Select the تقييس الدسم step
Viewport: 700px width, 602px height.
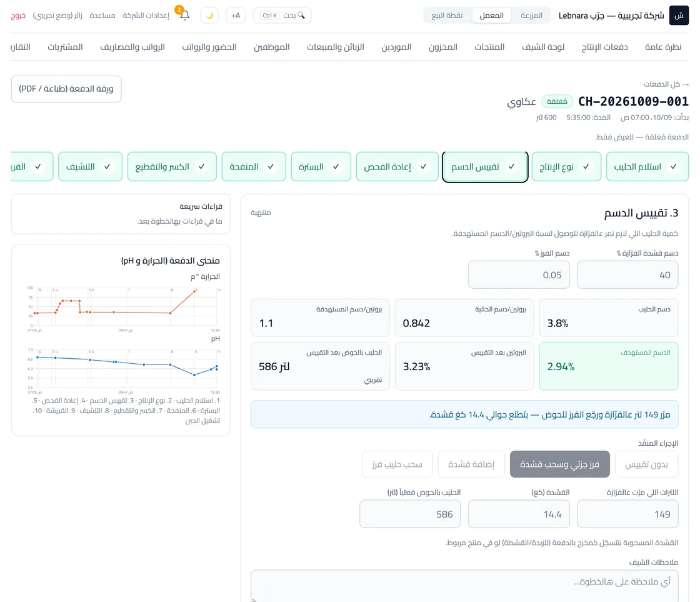point(485,166)
